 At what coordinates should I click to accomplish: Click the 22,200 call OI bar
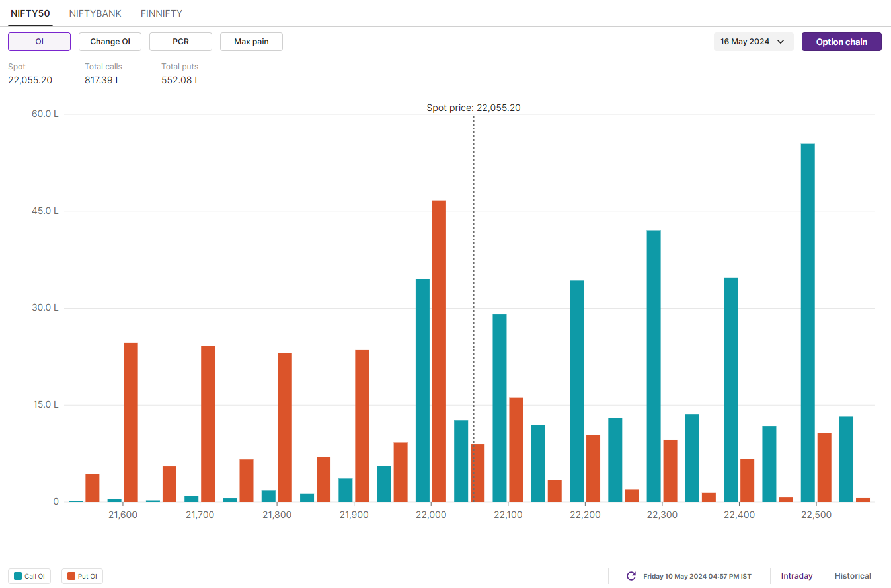click(576, 391)
